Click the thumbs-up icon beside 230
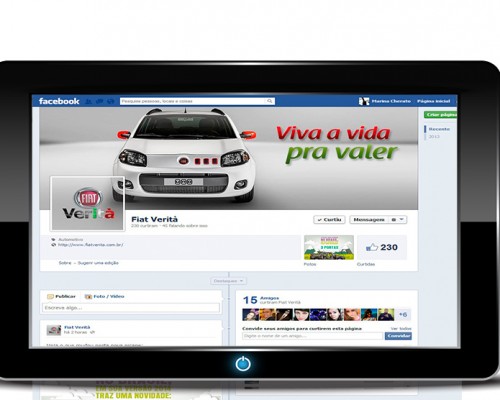 (372, 247)
